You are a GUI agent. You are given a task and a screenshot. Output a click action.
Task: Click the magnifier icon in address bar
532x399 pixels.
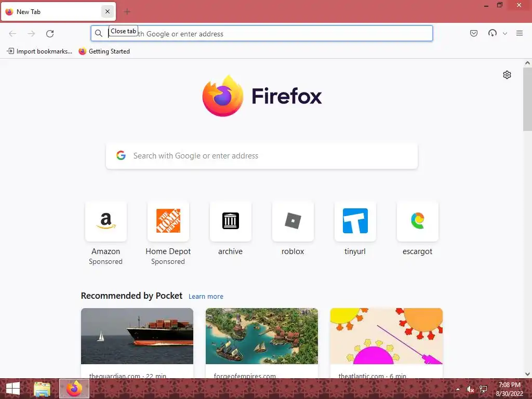pyautogui.click(x=98, y=33)
